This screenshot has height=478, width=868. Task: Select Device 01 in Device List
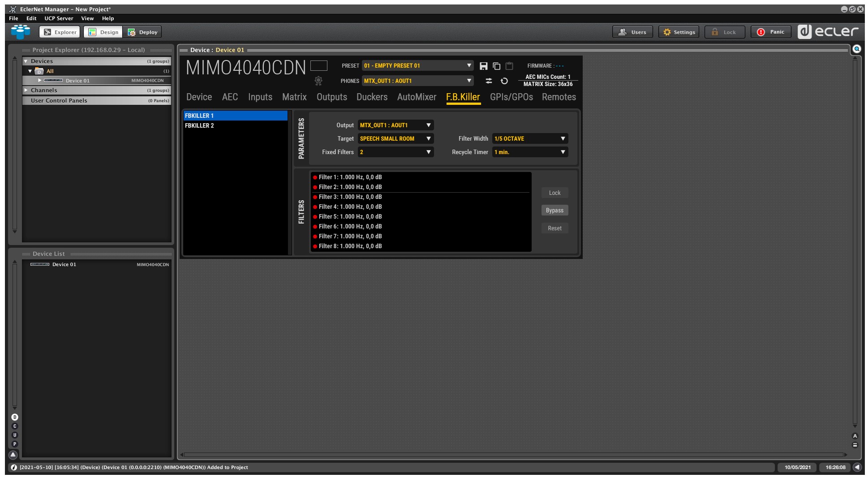point(97,265)
